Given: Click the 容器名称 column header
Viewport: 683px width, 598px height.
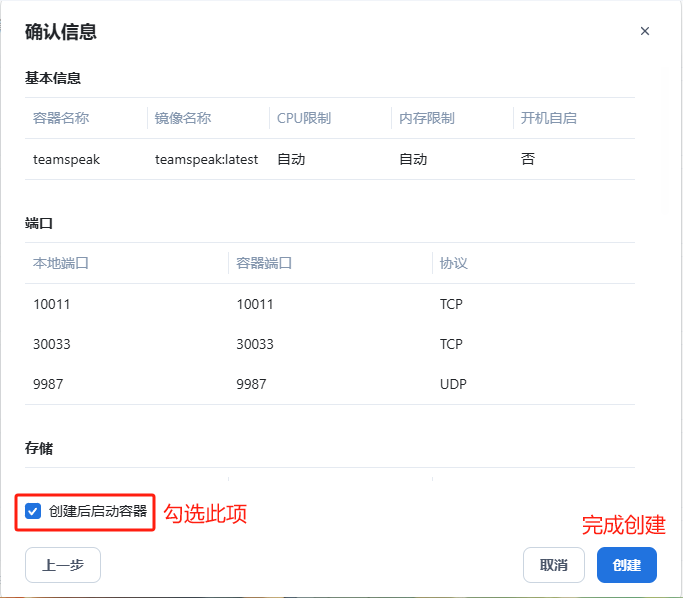Looking at the screenshot, I should click(x=61, y=118).
